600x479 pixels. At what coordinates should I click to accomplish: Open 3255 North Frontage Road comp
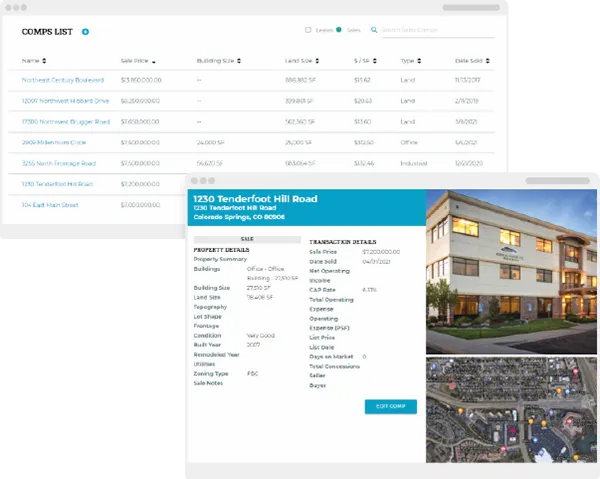coord(58,163)
